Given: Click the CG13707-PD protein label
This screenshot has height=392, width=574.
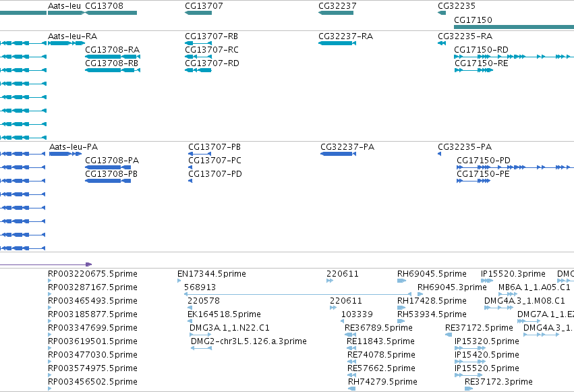Looking at the screenshot, I should click(215, 174).
